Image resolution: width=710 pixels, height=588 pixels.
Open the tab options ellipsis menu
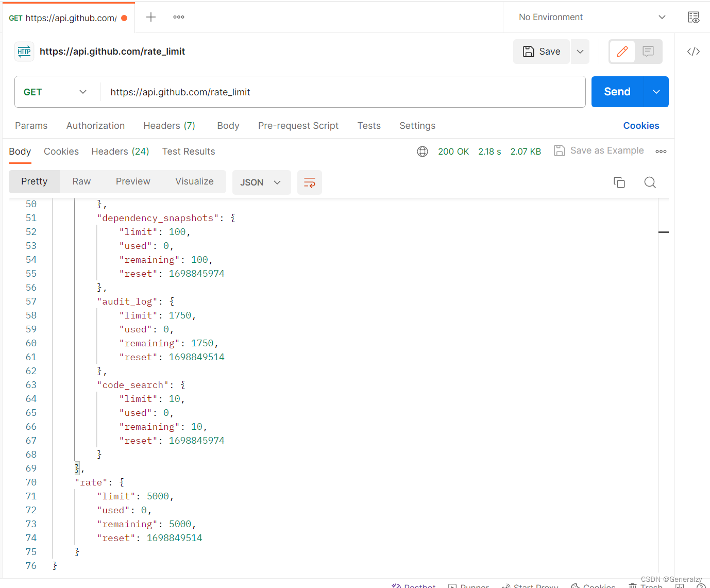point(179,17)
